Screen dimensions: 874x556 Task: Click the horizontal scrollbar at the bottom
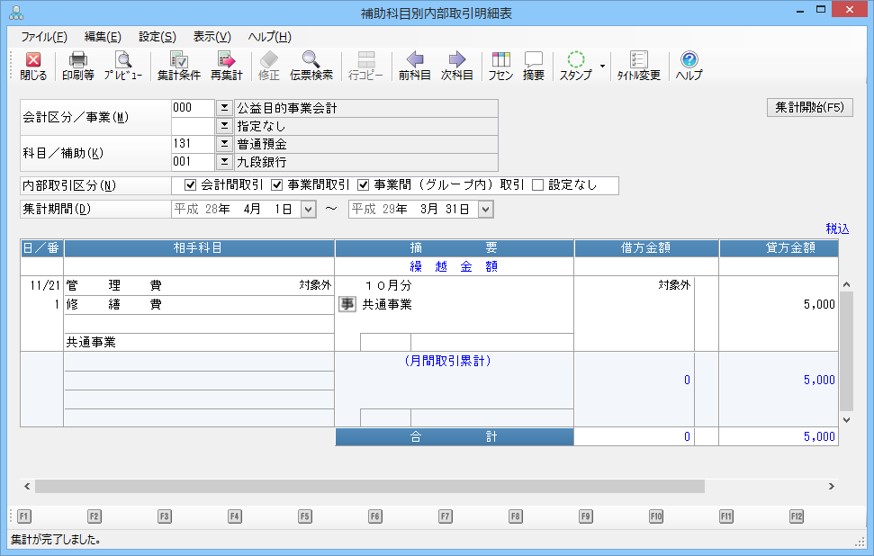pyautogui.click(x=370, y=486)
